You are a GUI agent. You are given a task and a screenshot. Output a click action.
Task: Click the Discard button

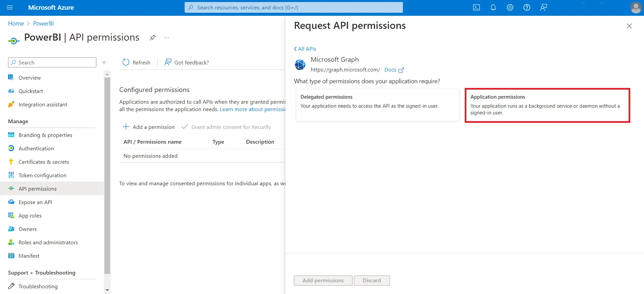click(372, 280)
